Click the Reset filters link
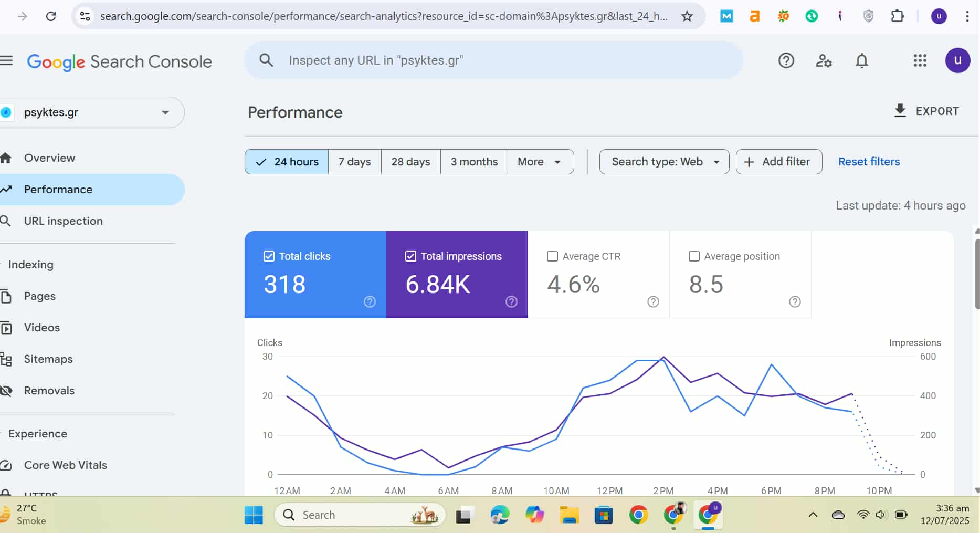Viewport: 980px width, 533px height. pos(869,161)
